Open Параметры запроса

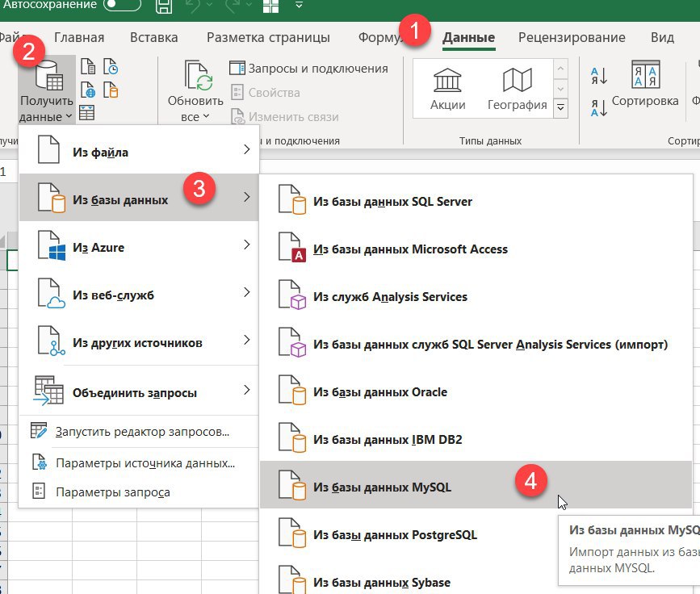click(139, 492)
